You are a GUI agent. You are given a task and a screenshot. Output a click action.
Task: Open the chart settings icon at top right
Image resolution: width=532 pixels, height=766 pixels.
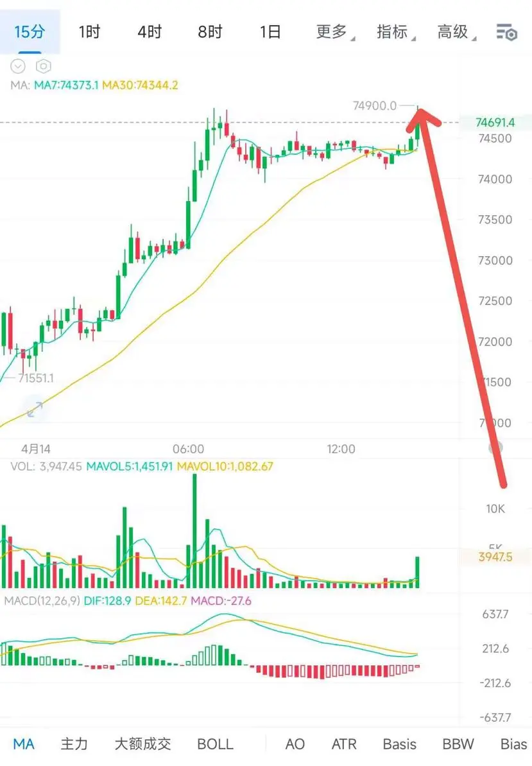506,32
